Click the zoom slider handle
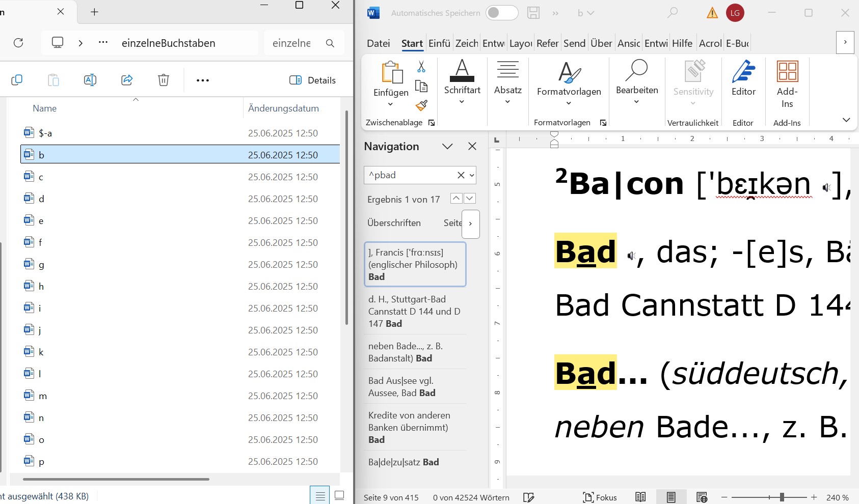859x504 pixels. tap(782, 497)
